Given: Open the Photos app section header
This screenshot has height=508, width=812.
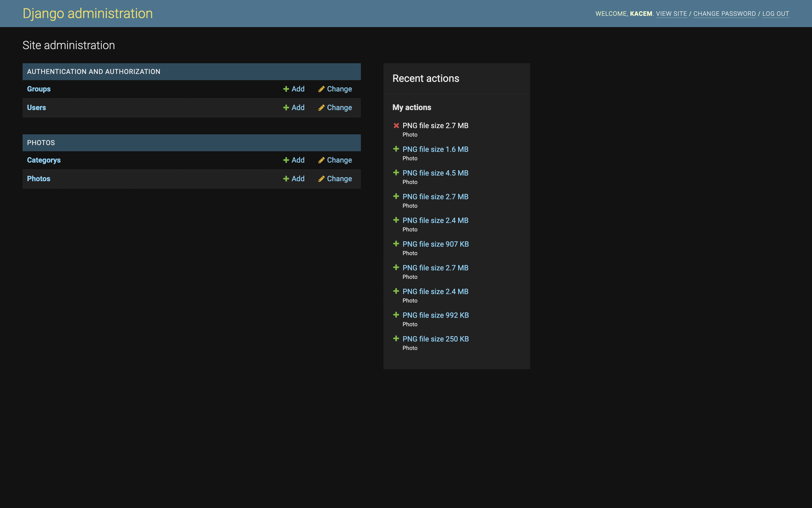Looking at the screenshot, I should click(x=41, y=143).
